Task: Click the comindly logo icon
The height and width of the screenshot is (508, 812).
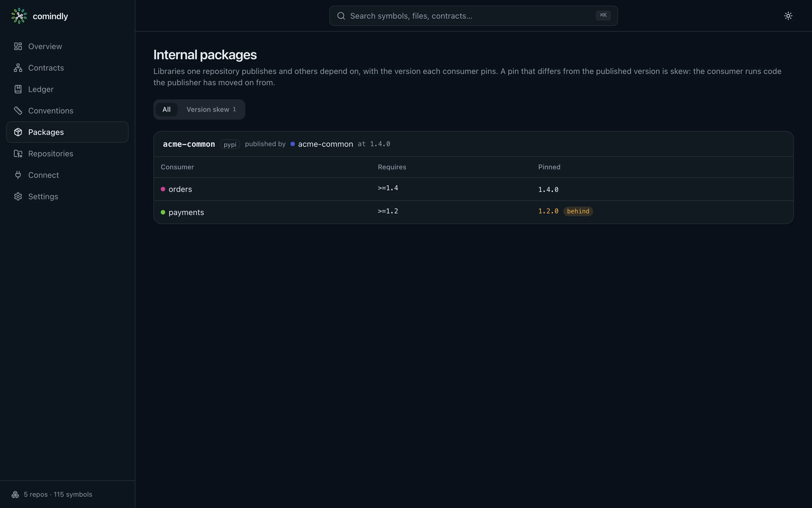Action: click(x=19, y=16)
